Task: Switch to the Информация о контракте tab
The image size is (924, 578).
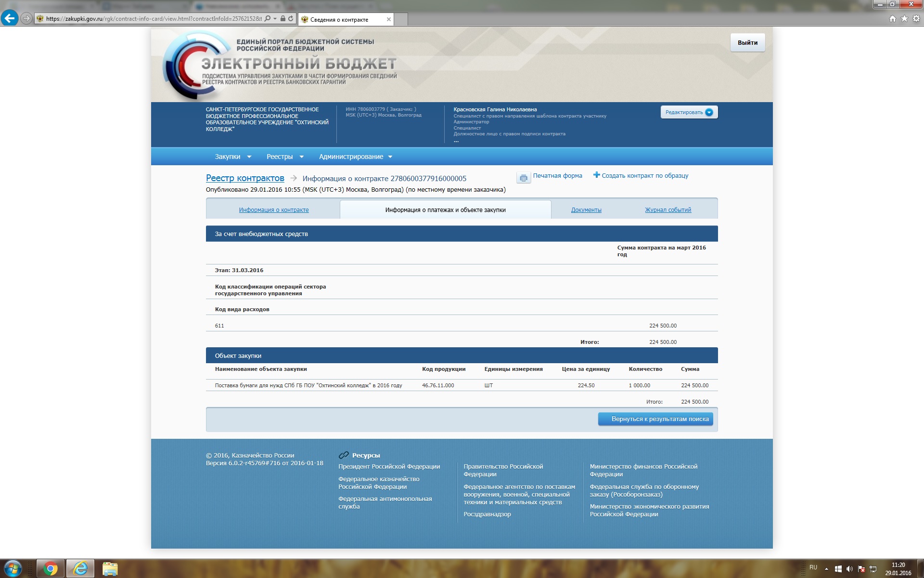Action: tap(274, 210)
